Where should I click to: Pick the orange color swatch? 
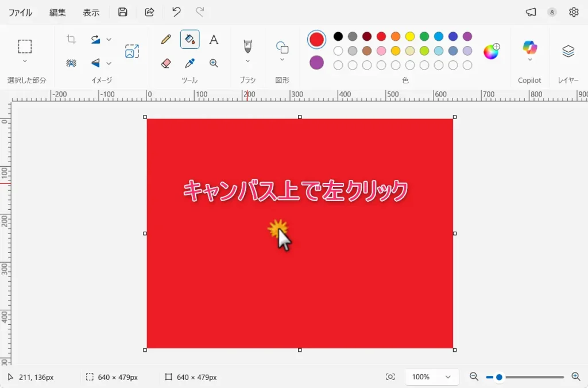(395, 36)
